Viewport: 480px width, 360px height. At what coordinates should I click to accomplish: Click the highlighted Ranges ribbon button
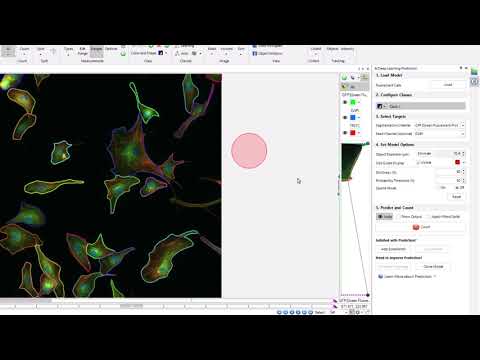click(x=96, y=51)
